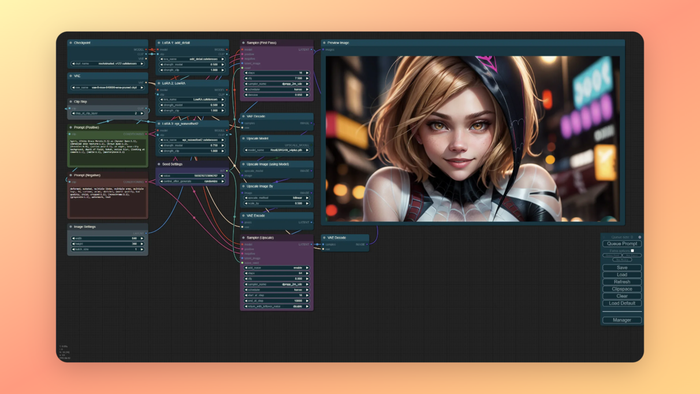Image resolution: width=700 pixels, height=394 pixels.
Task: Open upscale_method combo in Upscale Image By
Action: [x=276, y=198]
